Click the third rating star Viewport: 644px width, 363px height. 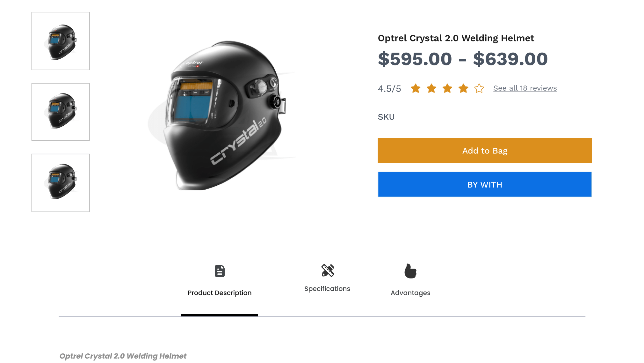pos(447,88)
